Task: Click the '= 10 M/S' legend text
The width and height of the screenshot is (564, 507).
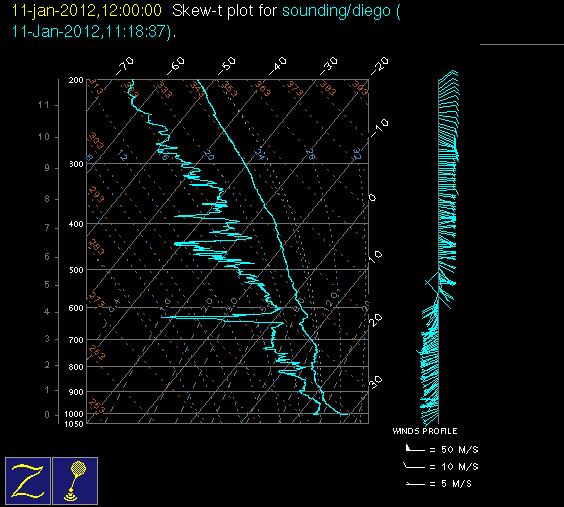Action: pos(454,466)
